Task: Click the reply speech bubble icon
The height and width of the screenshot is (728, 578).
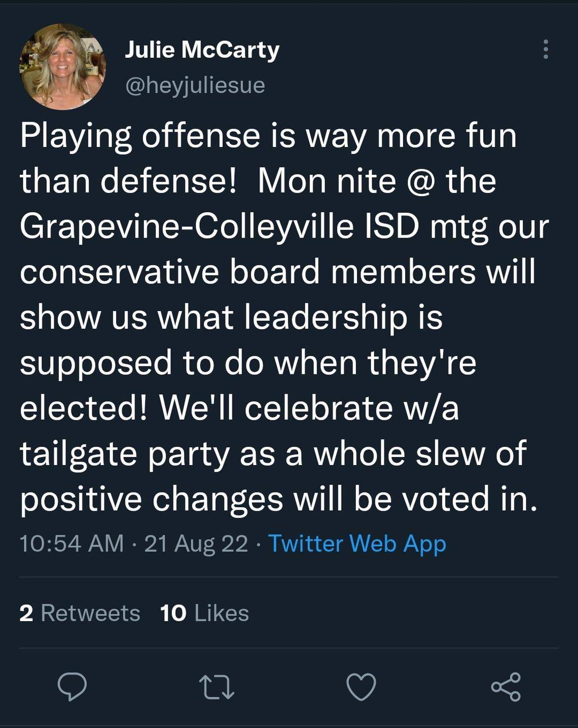Action: [72, 687]
